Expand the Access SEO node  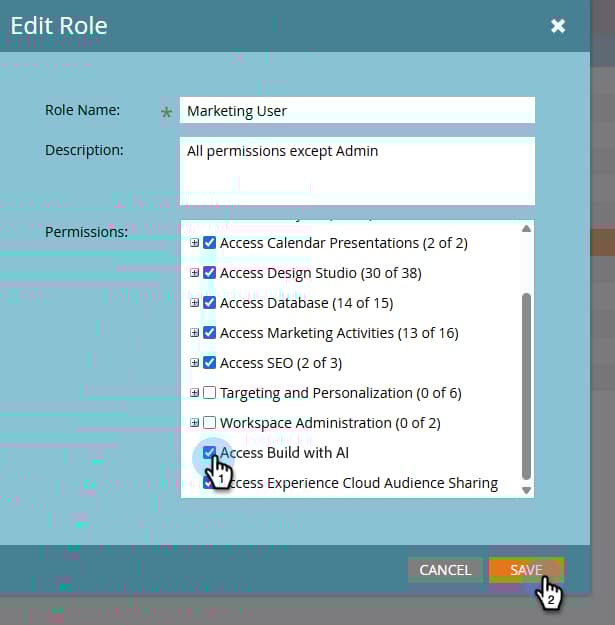click(x=194, y=363)
